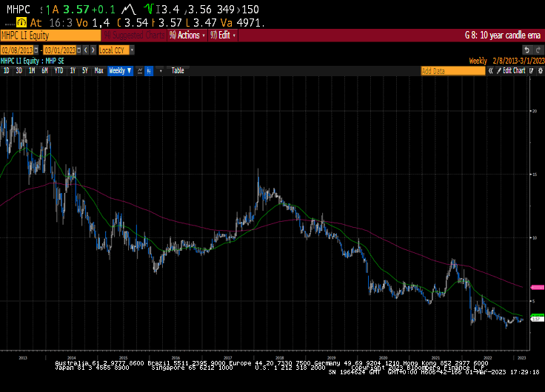
Task: Click the MHPC LI Equity : MHP SE label
Action: [x=33, y=61]
